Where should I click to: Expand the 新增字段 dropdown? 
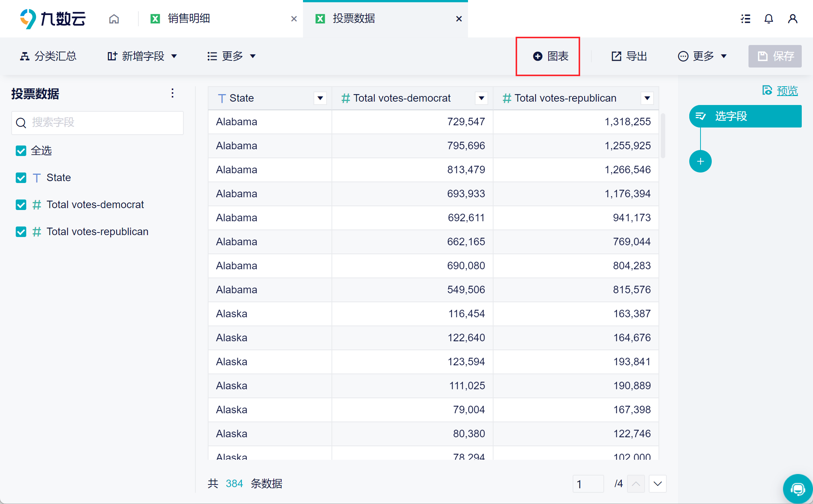[x=142, y=56]
